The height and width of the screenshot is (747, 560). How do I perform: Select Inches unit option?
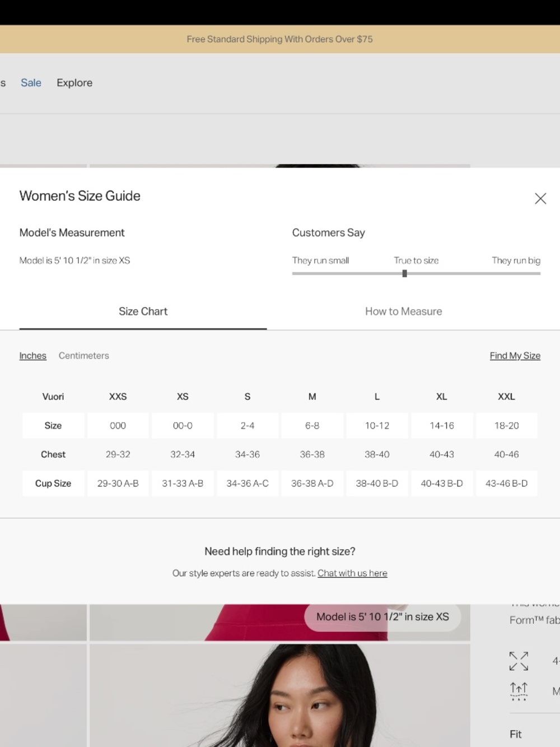click(x=33, y=356)
